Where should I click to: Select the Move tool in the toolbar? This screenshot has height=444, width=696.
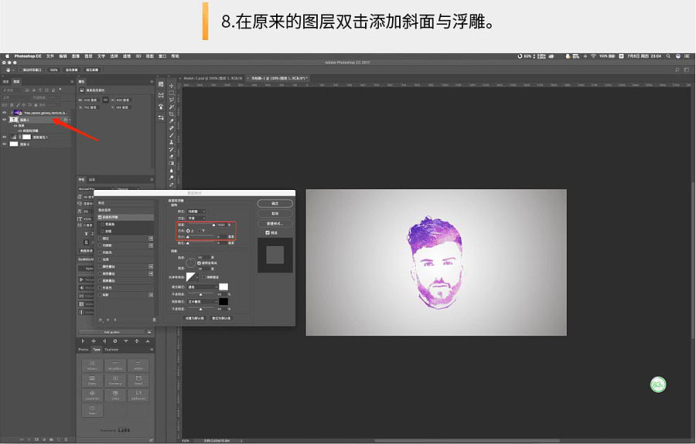[172, 86]
